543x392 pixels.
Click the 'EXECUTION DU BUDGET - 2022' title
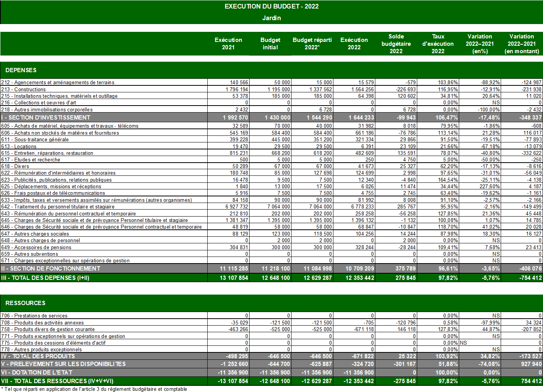click(271, 6)
